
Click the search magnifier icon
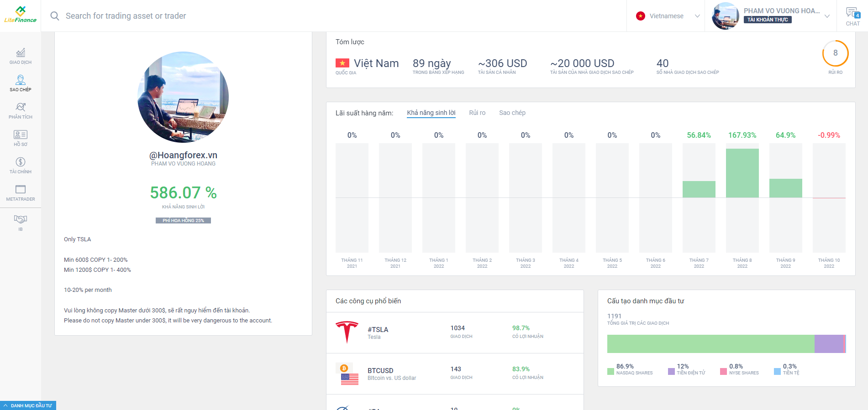point(55,16)
